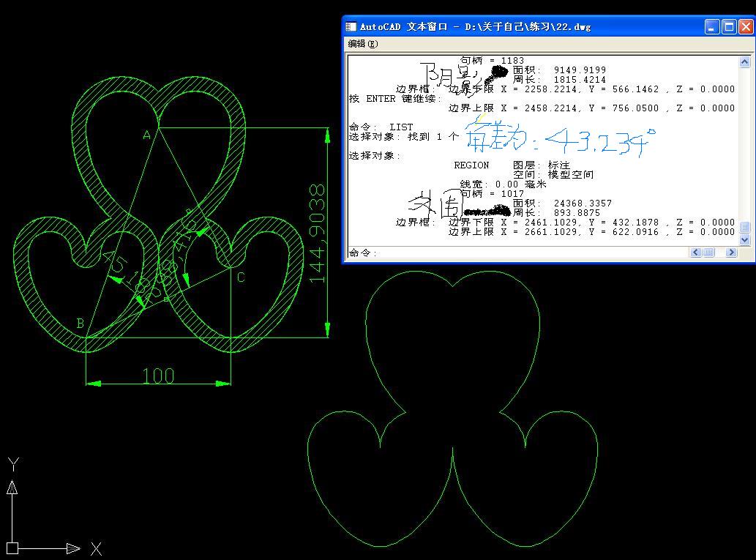Minimize the AutoCAD text window

[x=712, y=26]
